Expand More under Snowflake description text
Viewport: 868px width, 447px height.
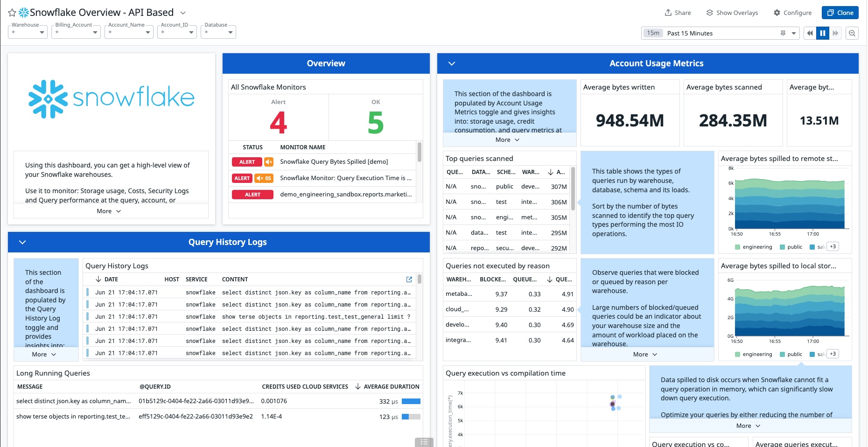point(109,211)
